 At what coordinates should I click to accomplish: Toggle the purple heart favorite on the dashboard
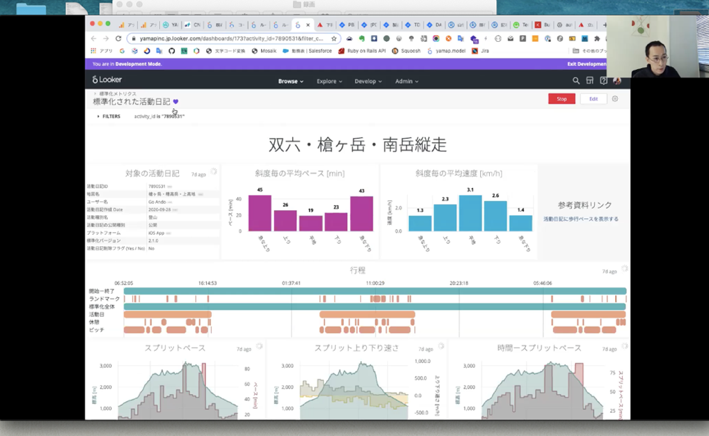click(175, 102)
